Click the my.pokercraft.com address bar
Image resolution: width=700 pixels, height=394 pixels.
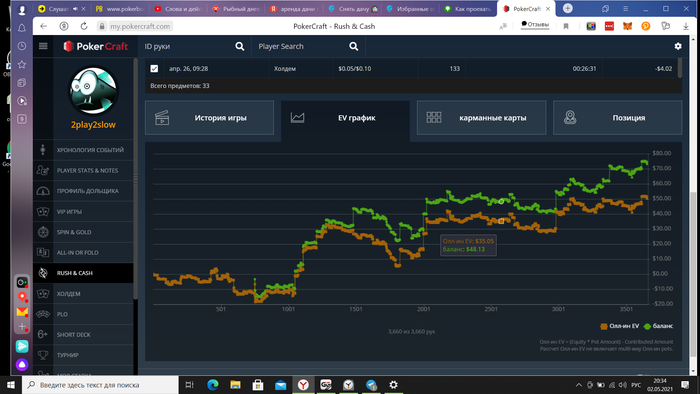click(140, 26)
